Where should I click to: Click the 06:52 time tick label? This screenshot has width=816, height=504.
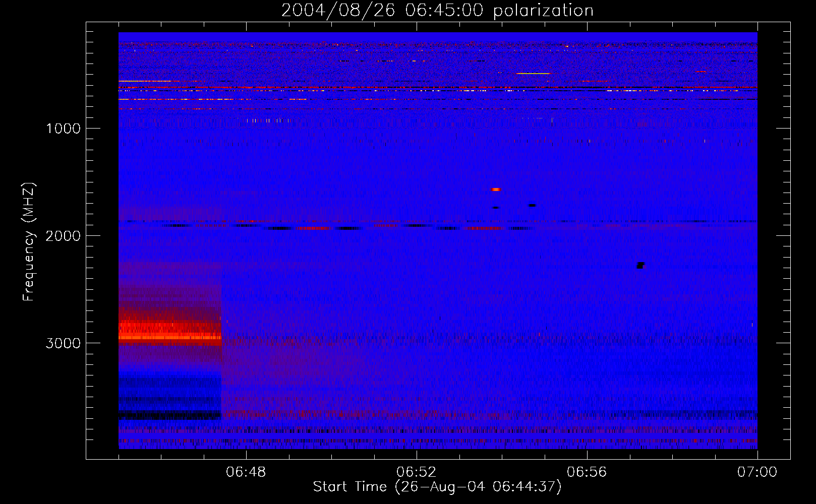[417, 472]
